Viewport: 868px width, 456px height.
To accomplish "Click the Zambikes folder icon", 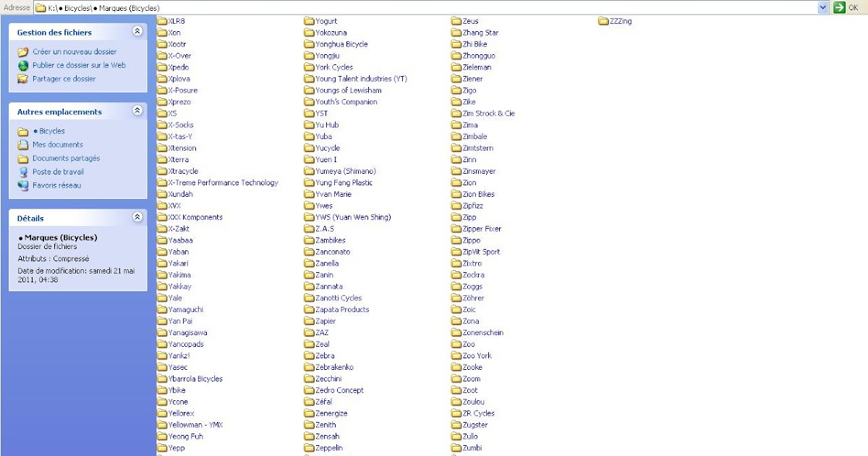I will (x=310, y=240).
